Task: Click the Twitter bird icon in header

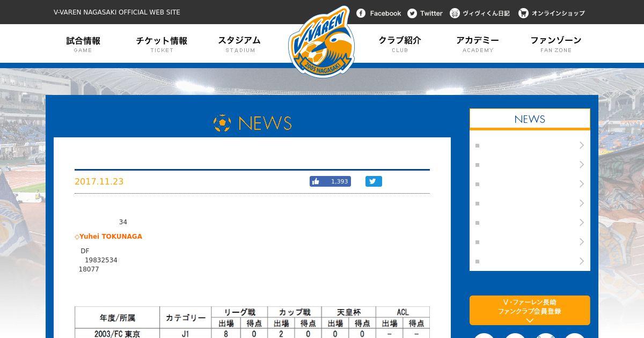Action: pyautogui.click(x=412, y=13)
